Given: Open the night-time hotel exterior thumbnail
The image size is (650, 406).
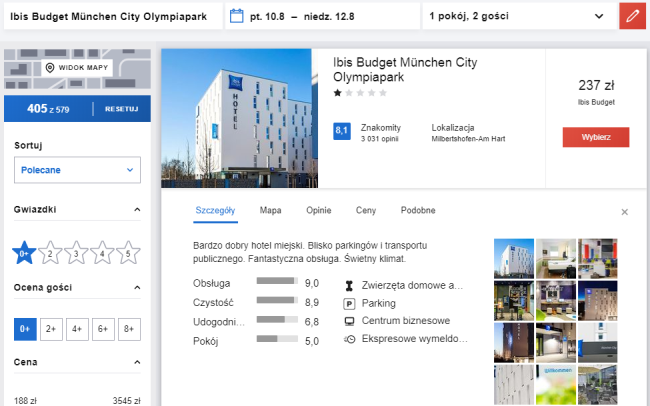Looking at the screenshot, I should pyautogui.click(x=598, y=301).
